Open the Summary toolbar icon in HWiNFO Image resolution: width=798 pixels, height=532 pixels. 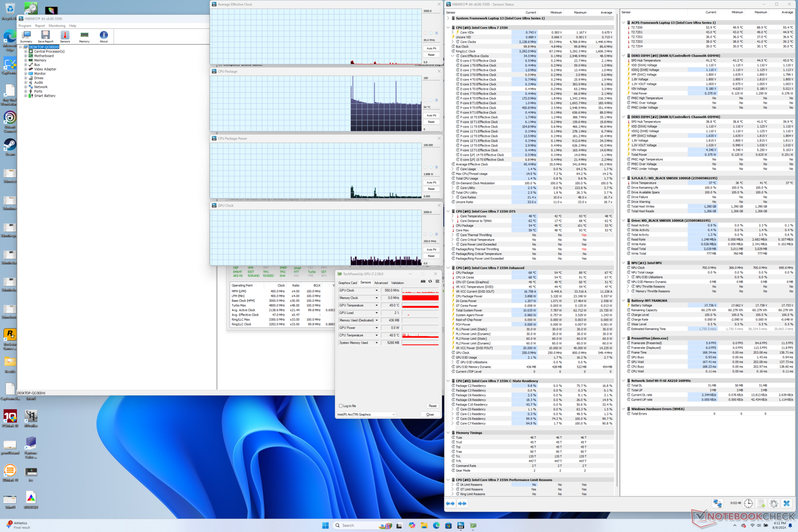tap(26, 35)
